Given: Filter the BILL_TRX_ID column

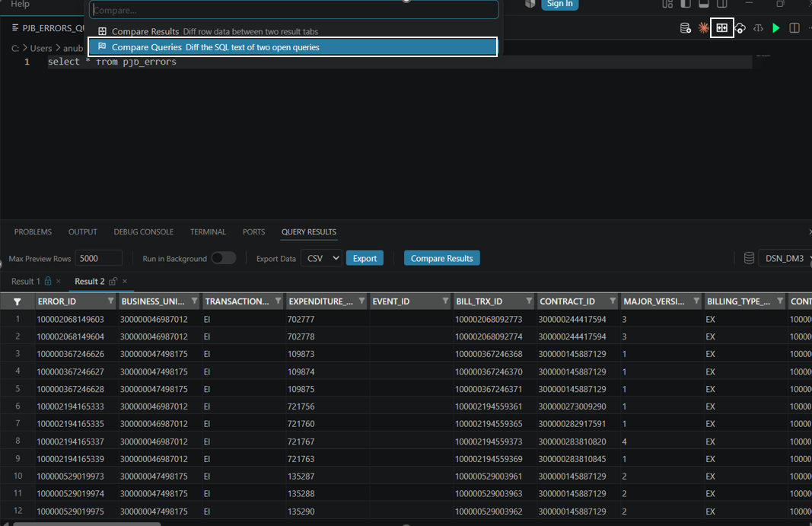Looking at the screenshot, I should coord(529,301).
